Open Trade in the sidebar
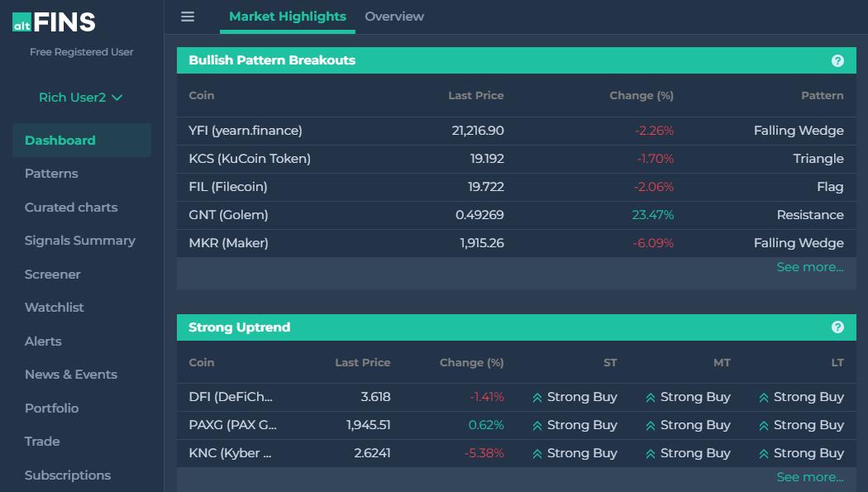 click(42, 442)
